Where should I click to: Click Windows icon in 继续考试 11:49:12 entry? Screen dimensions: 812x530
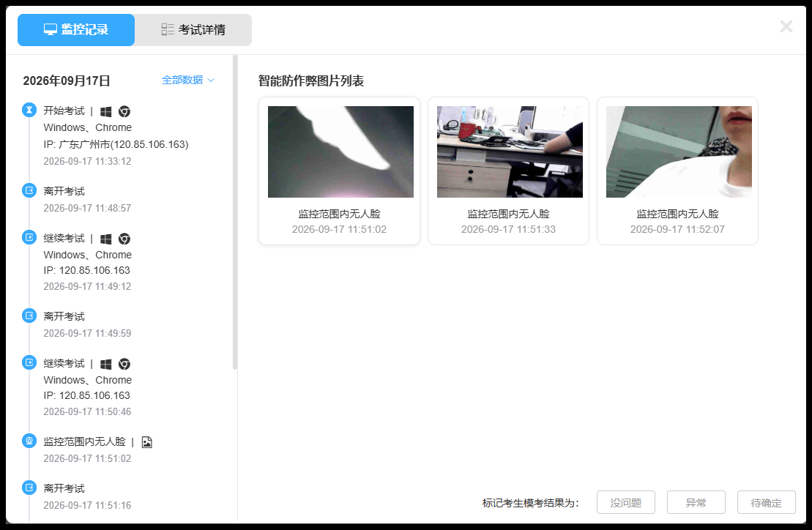pyautogui.click(x=106, y=239)
